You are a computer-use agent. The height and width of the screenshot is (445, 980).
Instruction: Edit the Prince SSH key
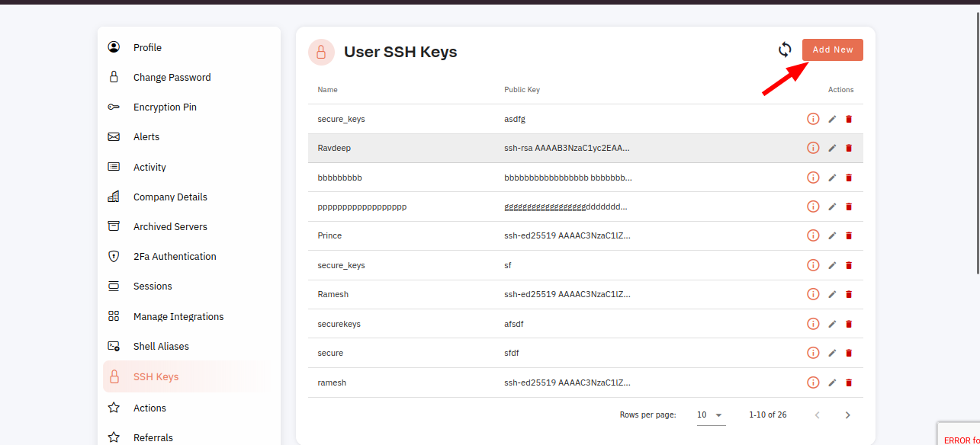[832, 236]
